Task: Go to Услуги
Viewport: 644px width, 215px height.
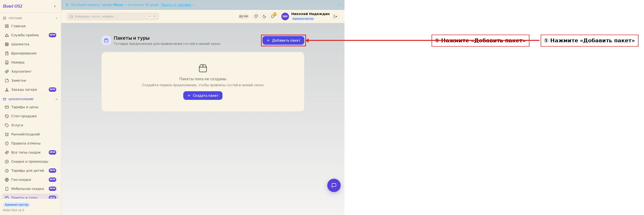Action: [30, 125]
